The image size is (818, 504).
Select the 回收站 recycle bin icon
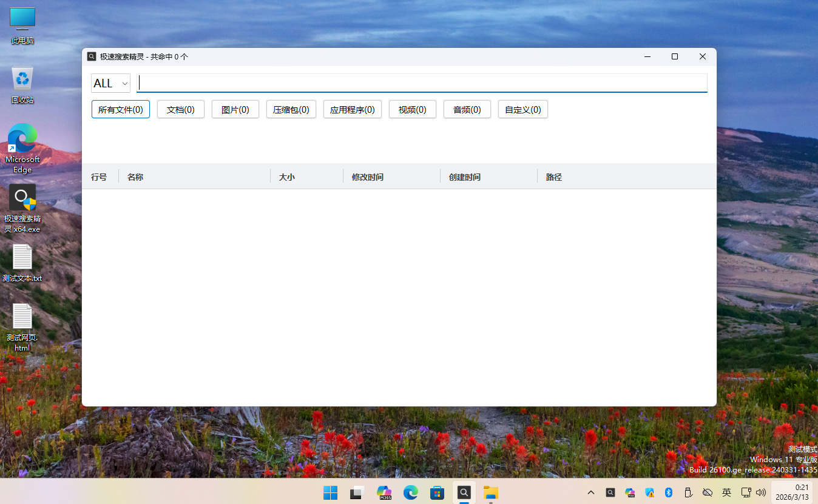22,79
